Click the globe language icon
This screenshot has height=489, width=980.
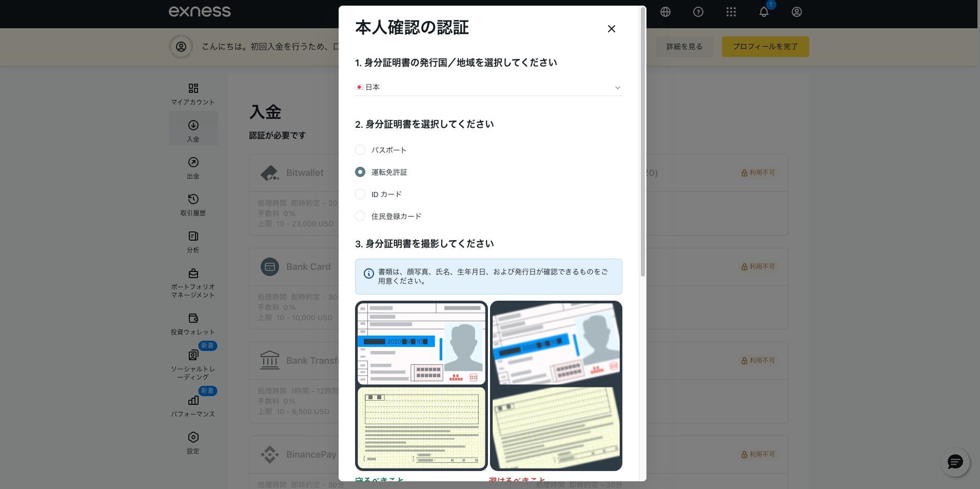point(665,12)
